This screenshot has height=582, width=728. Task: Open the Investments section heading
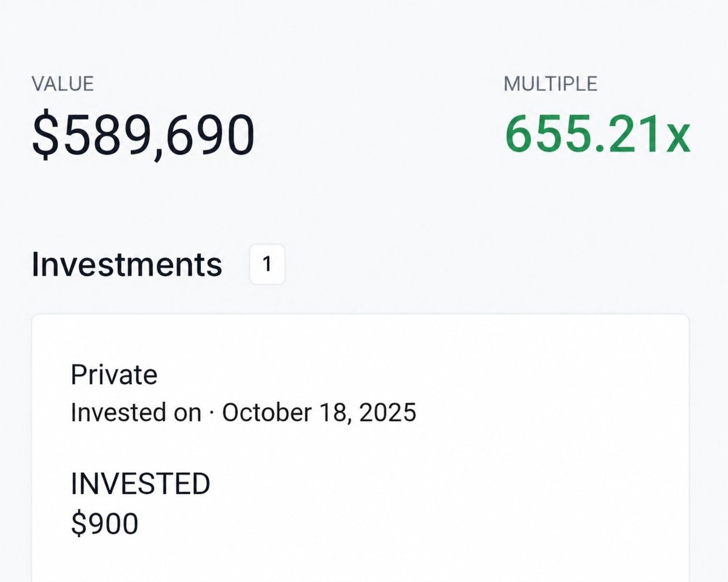click(127, 265)
